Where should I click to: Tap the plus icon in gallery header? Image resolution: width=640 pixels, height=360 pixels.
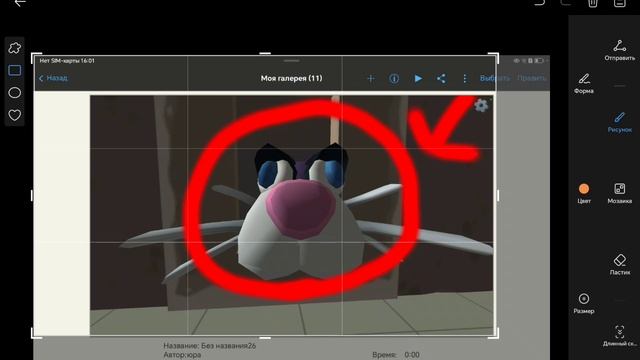pyautogui.click(x=371, y=78)
